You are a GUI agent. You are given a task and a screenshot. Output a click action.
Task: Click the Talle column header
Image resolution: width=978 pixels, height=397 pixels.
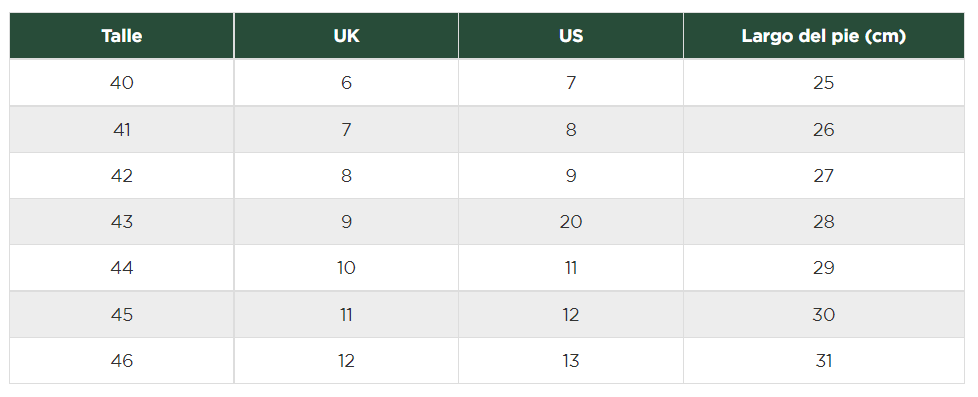122,36
